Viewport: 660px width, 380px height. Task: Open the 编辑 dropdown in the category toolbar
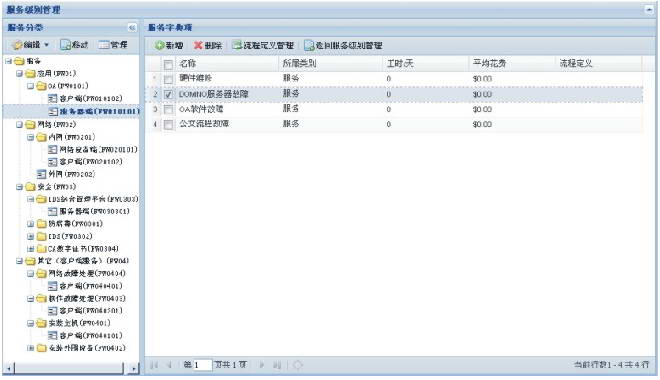click(30, 45)
